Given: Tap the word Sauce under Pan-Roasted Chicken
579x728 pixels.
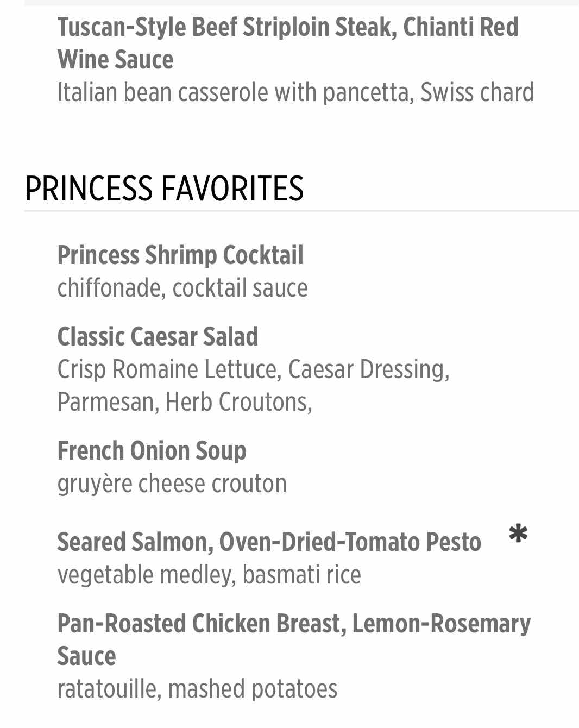Looking at the screenshot, I should [x=86, y=656].
